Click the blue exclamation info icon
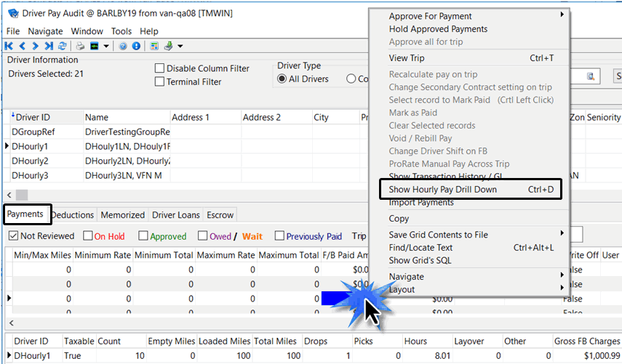Image resolution: width=622 pixels, height=364 pixels. click(x=135, y=46)
